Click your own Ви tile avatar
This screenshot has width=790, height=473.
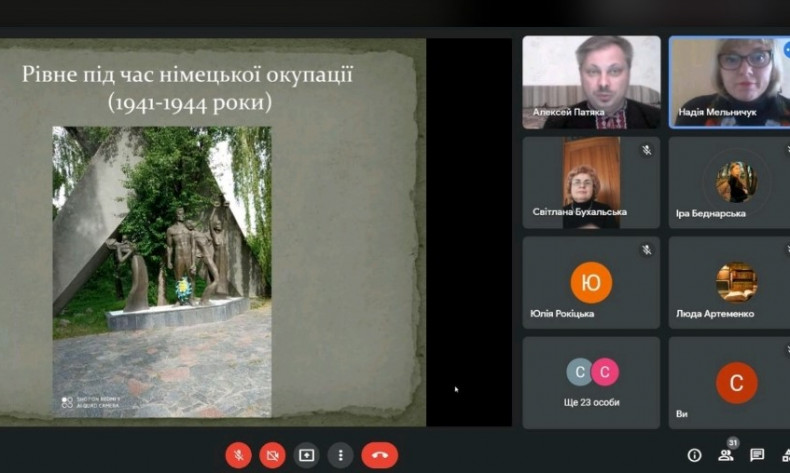click(737, 383)
